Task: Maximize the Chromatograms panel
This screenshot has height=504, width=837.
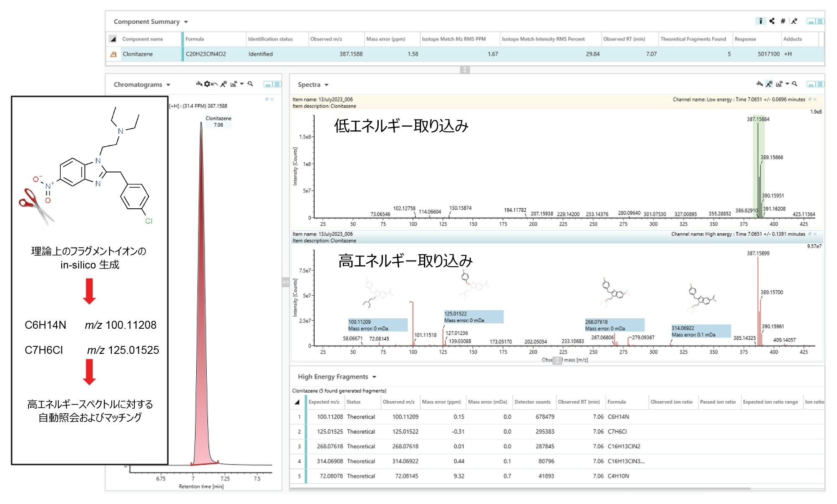Action: [x=277, y=84]
